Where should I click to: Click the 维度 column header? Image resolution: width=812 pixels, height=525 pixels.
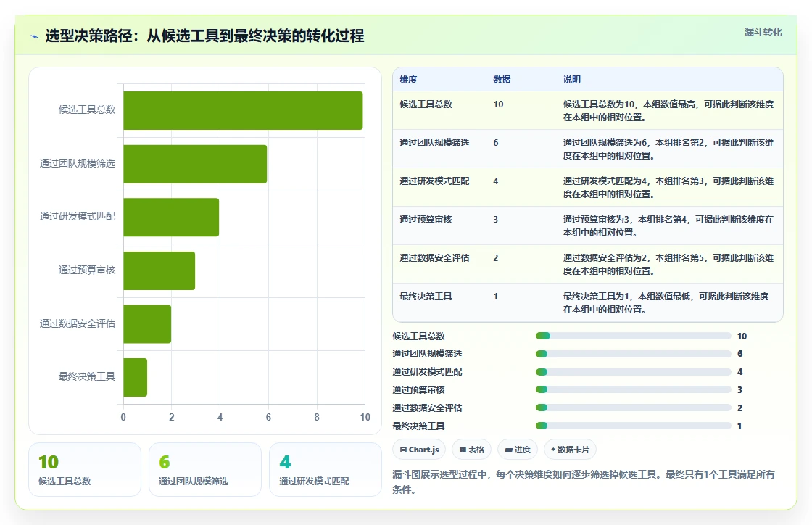[408, 79]
